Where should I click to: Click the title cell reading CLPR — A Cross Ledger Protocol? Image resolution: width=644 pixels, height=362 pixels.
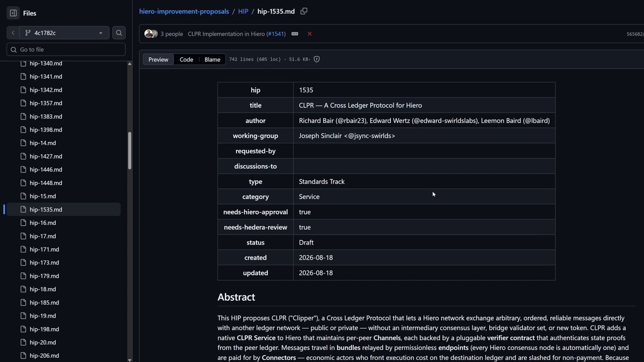[x=424, y=105]
